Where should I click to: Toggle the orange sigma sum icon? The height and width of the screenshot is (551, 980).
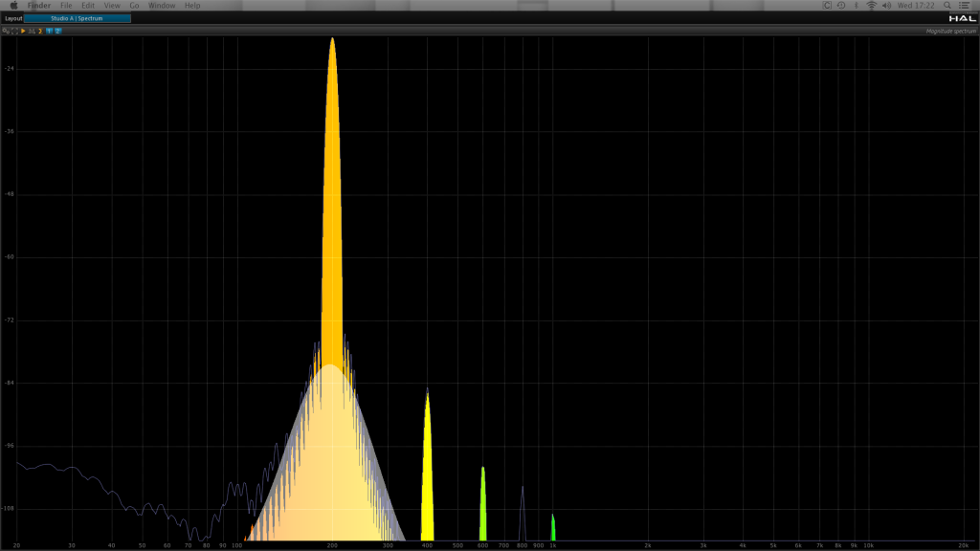40,31
